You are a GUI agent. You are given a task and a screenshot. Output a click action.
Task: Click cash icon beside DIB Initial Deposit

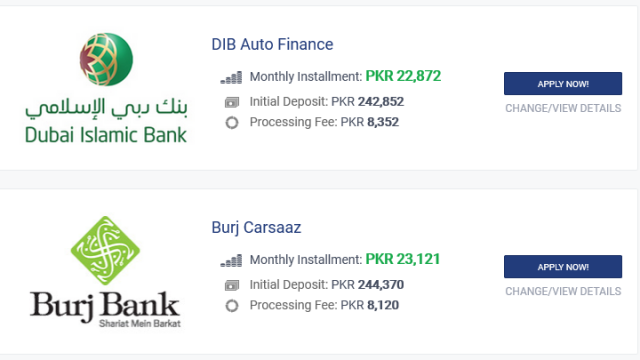tap(232, 102)
